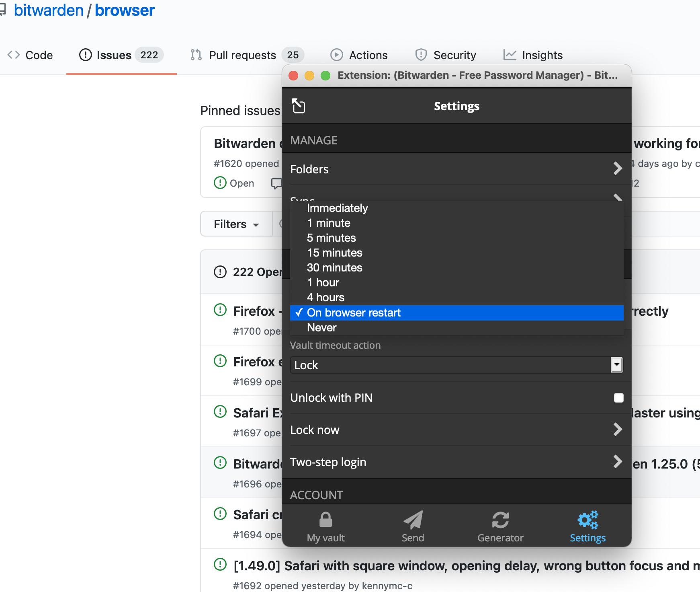The width and height of the screenshot is (700, 592).
Task: Click the Security shield icon
Action: pos(421,55)
